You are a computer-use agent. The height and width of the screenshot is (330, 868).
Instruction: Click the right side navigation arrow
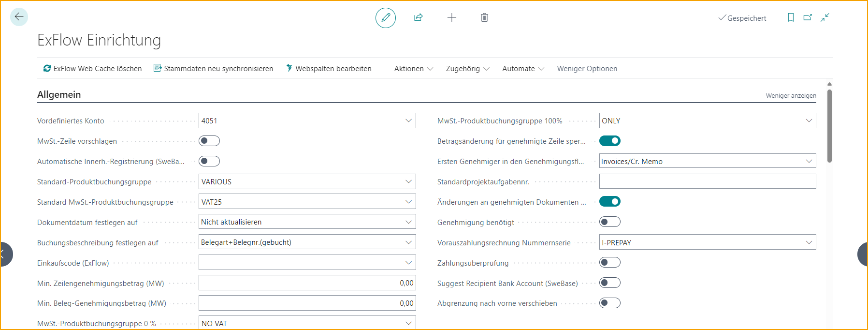tap(863, 254)
